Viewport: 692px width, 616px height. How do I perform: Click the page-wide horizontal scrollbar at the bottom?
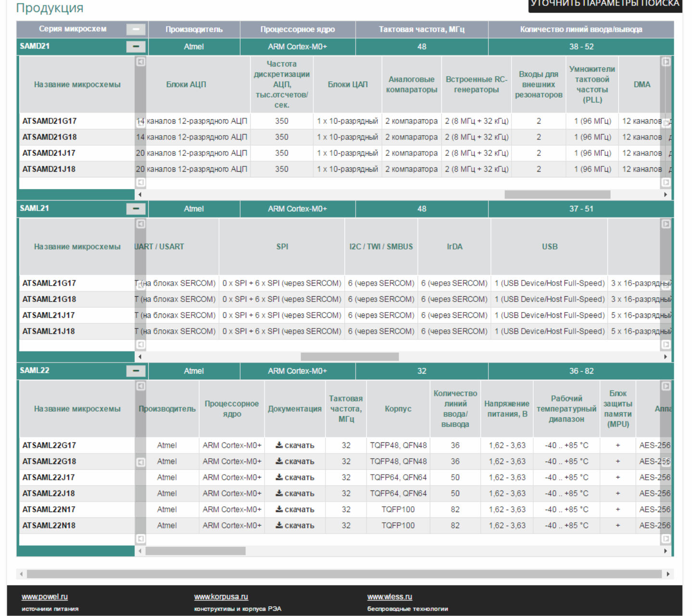[x=345, y=574]
